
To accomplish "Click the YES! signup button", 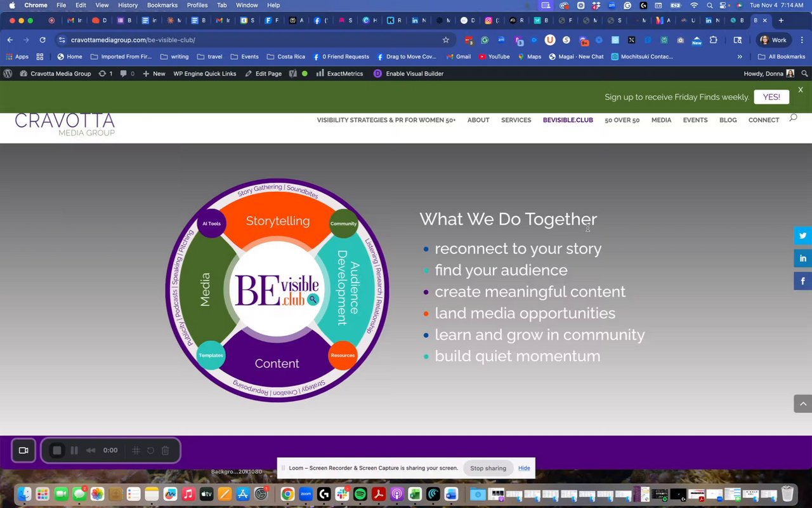I will (771, 97).
